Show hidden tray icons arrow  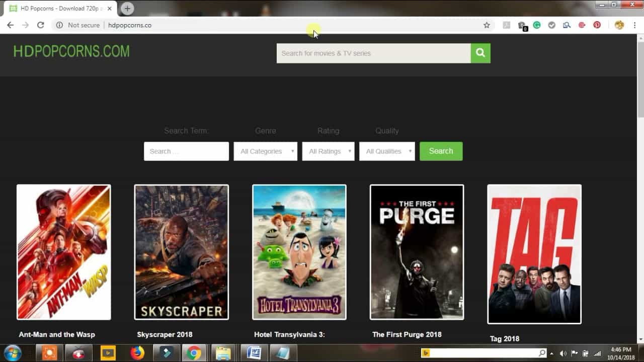coord(552,353)
